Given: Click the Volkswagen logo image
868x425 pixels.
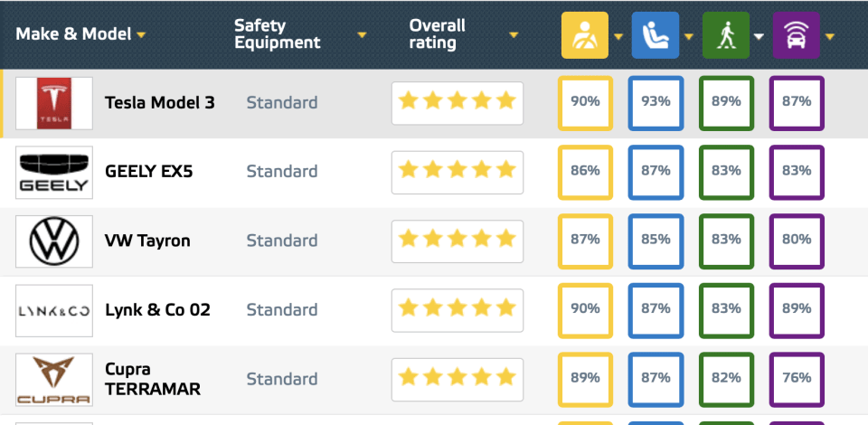Looking at the screenshot, I should 54,241.
